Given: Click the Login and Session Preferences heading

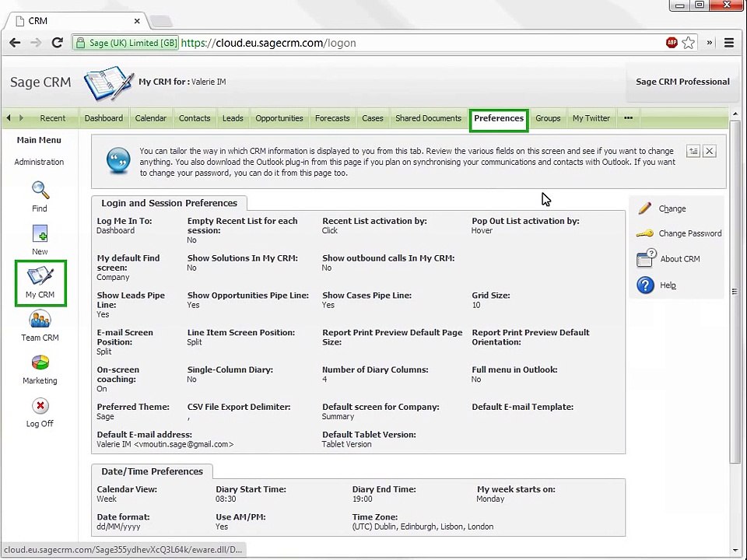Looking at the screenshot, I should tap(169, 203).
